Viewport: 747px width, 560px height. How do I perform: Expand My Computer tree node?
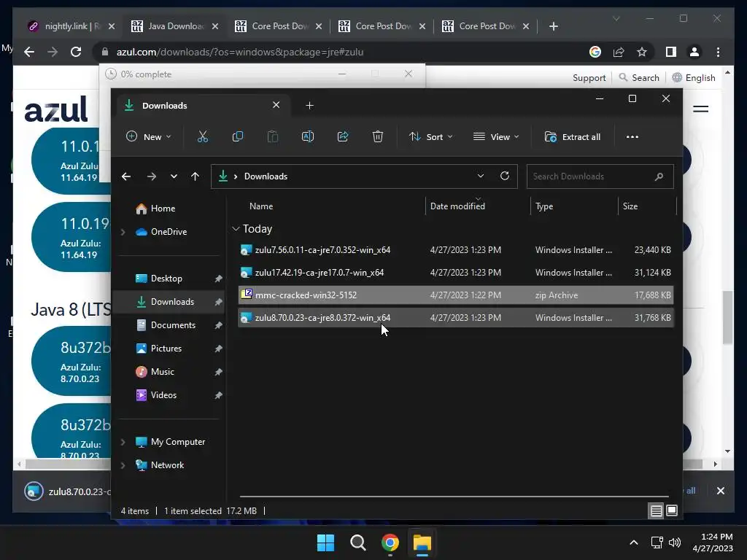coord(123,442)
